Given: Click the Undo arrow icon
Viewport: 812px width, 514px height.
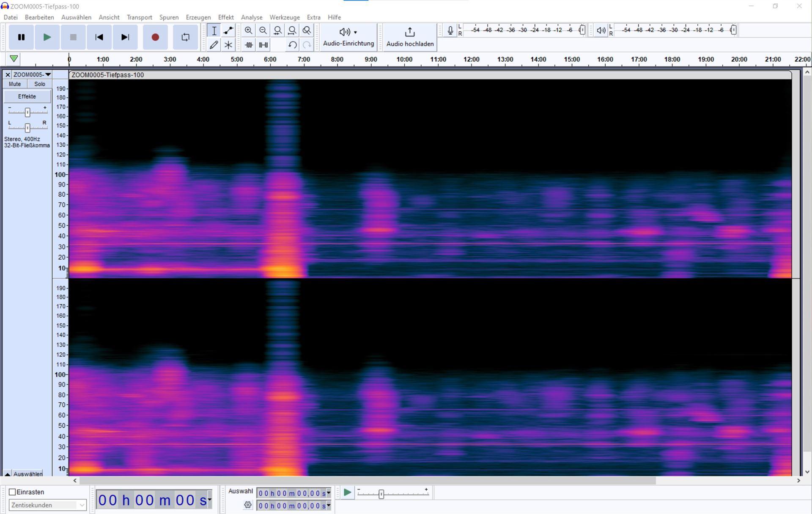Looking at the screenshot, I should pos(292,45).
